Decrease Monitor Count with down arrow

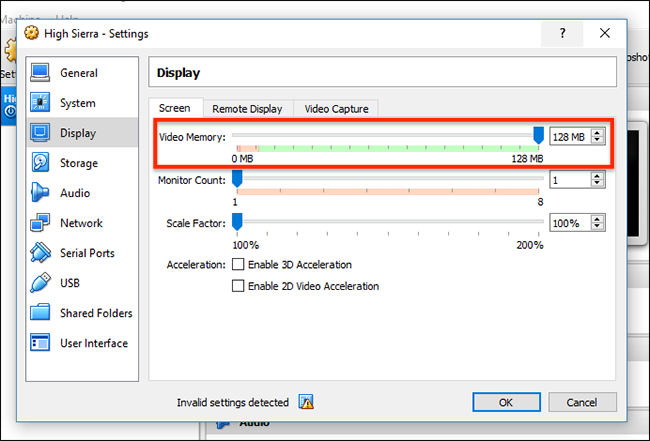(597, 183)
